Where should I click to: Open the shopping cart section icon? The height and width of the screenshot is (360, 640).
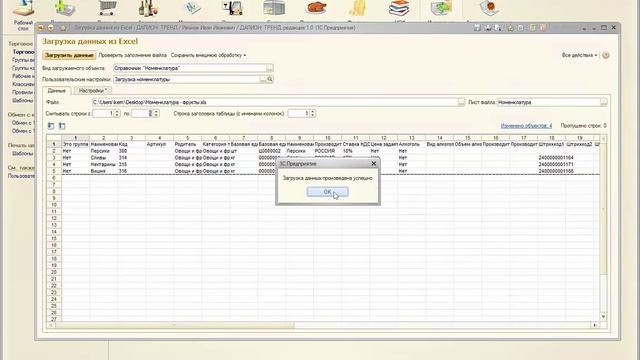click(108, 8)
